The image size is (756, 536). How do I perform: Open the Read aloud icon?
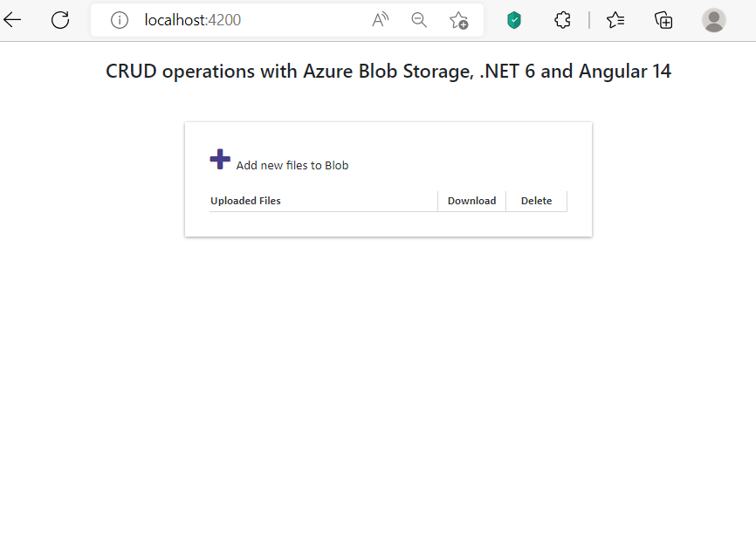coord(381,20)
